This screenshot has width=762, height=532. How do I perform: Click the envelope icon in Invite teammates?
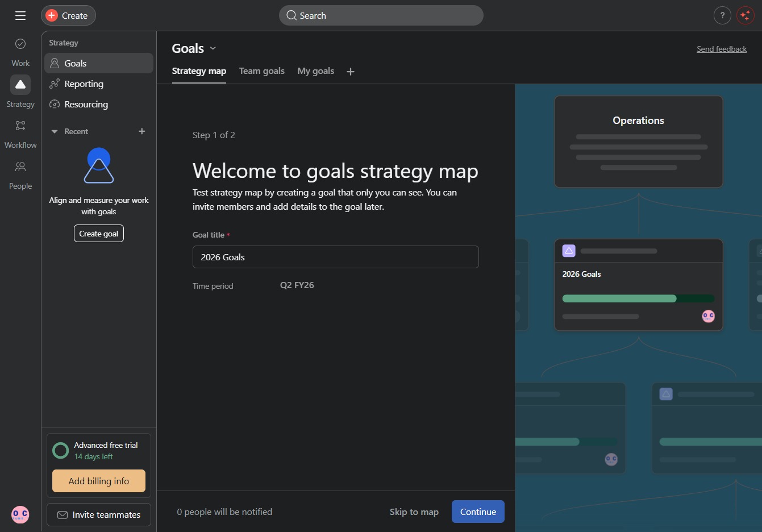coord(63,515)
